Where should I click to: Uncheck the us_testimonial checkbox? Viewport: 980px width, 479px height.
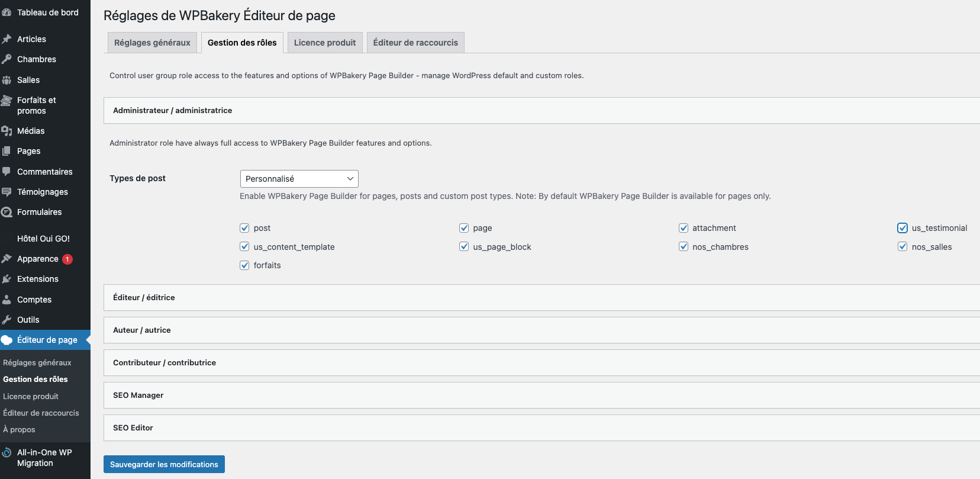coord(902,228)
